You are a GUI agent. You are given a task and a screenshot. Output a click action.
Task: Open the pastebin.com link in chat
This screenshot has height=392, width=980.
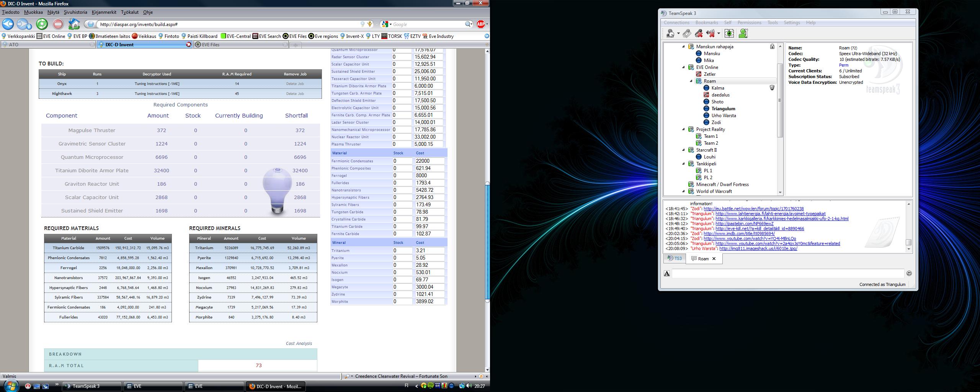[x=744, y=224]
